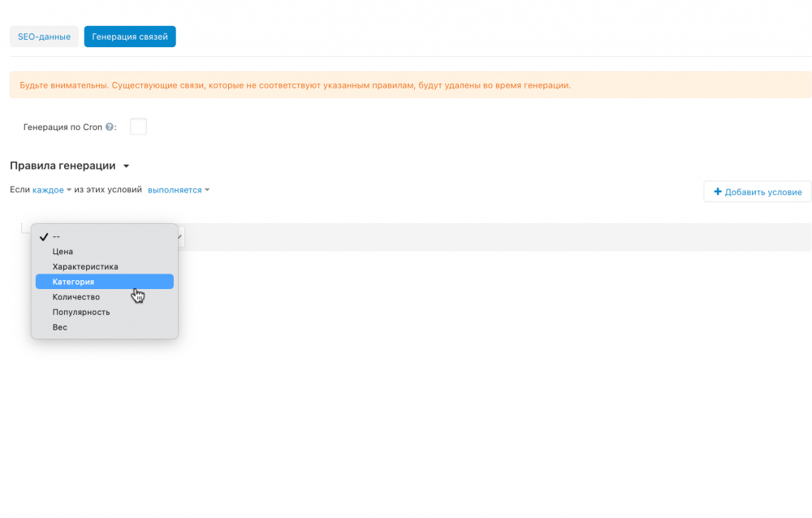The height and width of the screenshot is (518, 812).
Task: Switch to the Генерация связей tab
Action: tap(129, 36)
